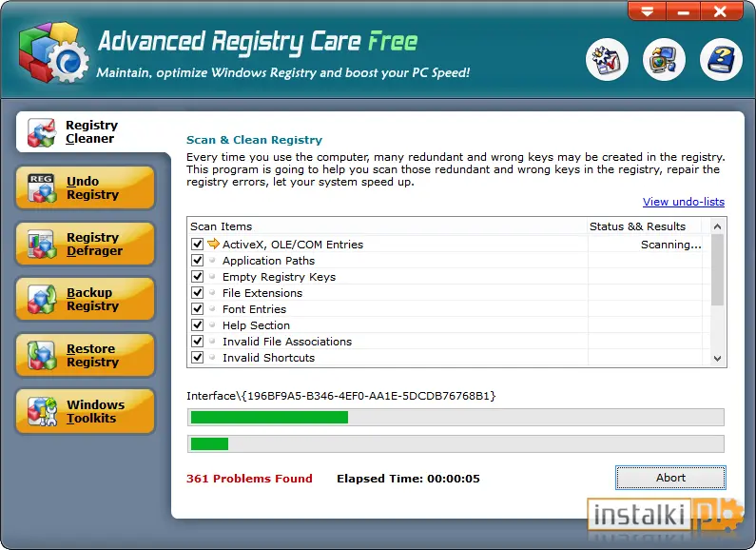Disable Font Entries checkbox
The image size is (756, 550).
click(x=197, y=308)
